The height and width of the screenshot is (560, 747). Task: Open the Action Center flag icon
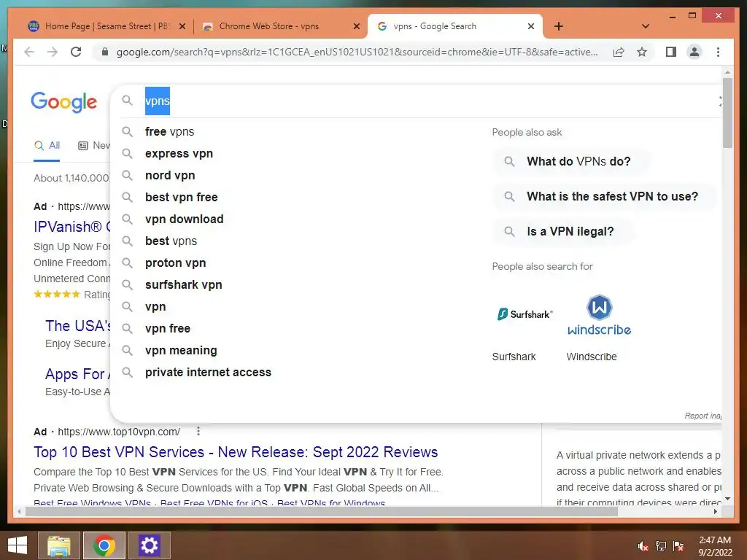pyautogui.click(x=678, y=546)
